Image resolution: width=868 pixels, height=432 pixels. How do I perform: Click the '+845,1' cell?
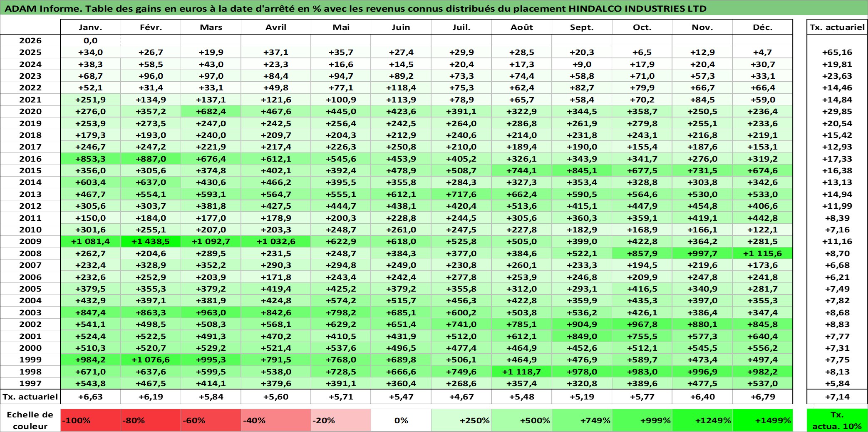tap(582, 170)
